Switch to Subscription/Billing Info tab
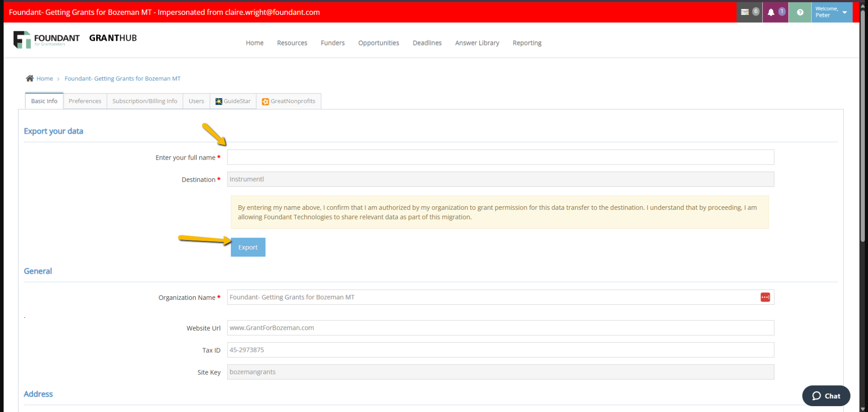This screenshot has width=868, height=412. click(145, 101)
